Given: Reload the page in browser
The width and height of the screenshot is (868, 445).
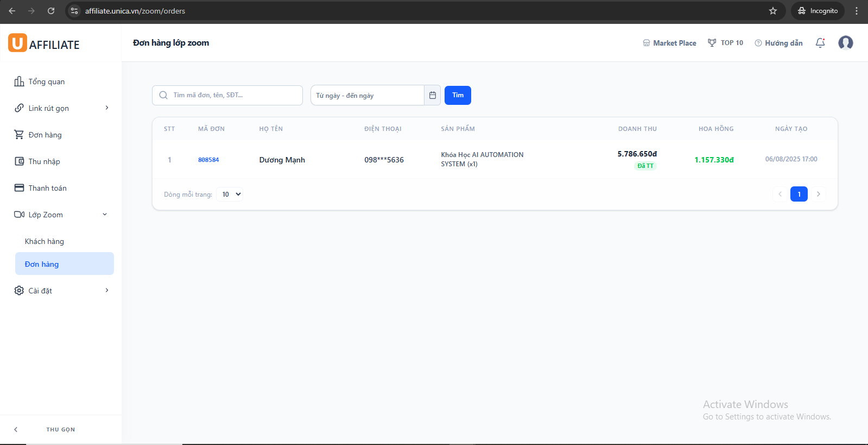Looking at the screenshot, I should tap(51, 11).
